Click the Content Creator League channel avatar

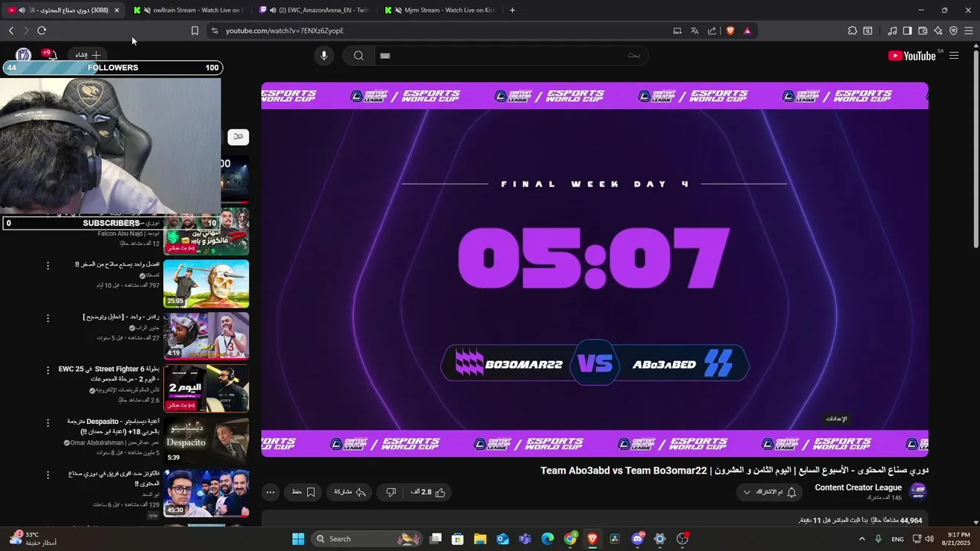pos(918,491)
